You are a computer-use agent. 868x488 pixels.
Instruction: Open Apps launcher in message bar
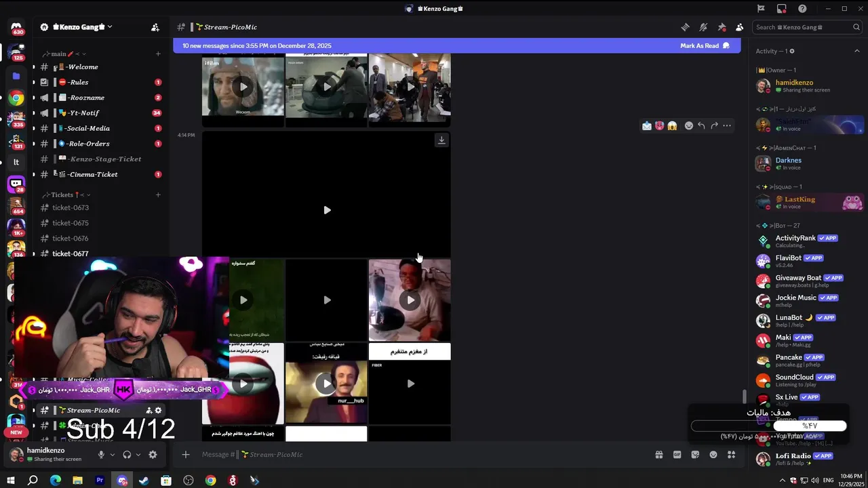pyautogui.click(x=731, y=455)
